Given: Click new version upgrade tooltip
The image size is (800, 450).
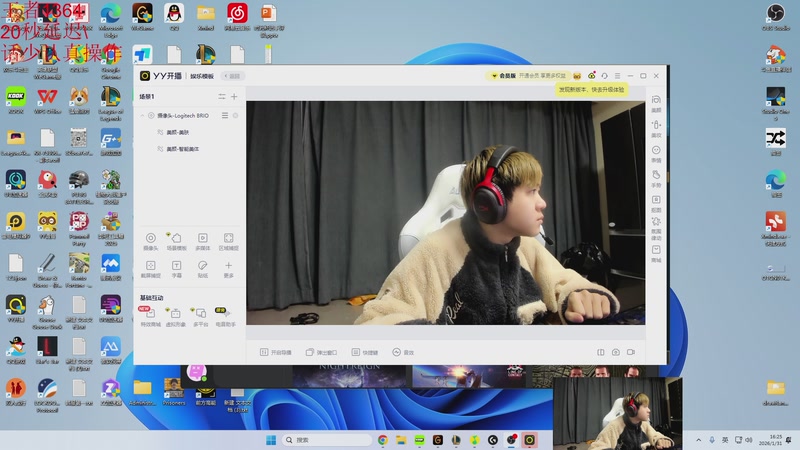Looking at the screenshot, I should (x=591, y=89).
